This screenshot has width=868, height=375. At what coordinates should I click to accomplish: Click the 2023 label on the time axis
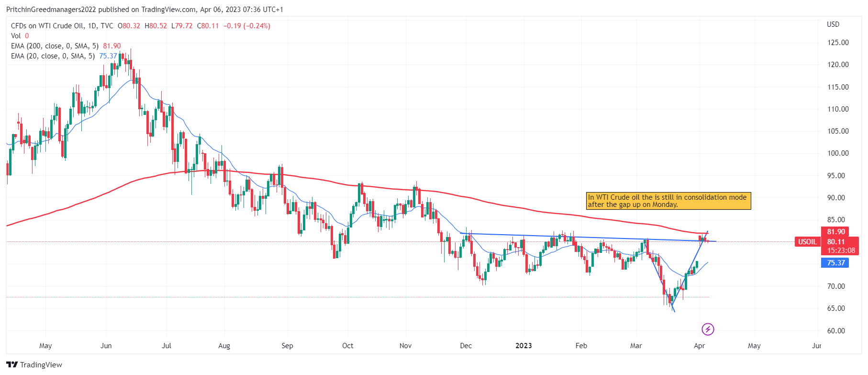click(x=523, y=346)
